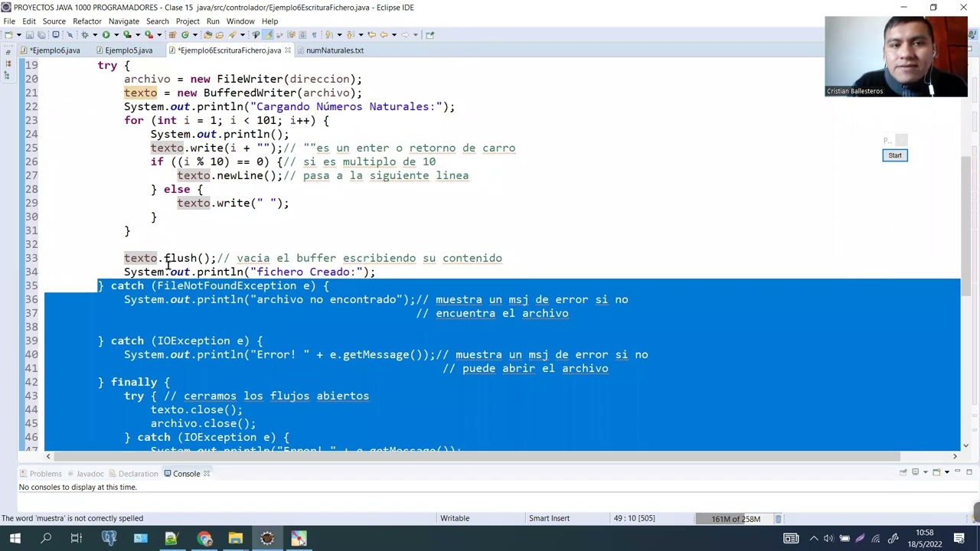The height and width of the screenshot is (551, 980).
Task: Open the Javadoc view tab
Action: 84,474
